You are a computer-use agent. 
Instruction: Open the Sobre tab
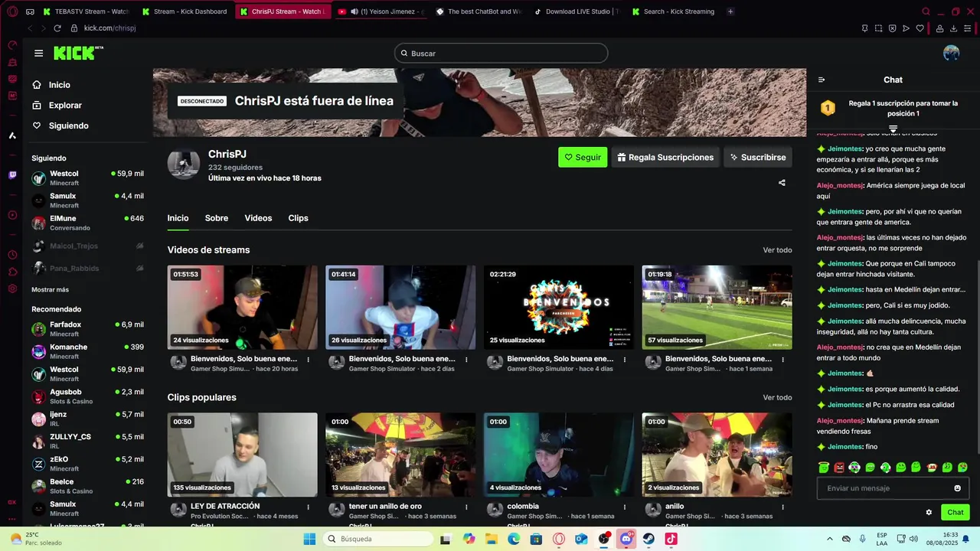tap(217, 218)
